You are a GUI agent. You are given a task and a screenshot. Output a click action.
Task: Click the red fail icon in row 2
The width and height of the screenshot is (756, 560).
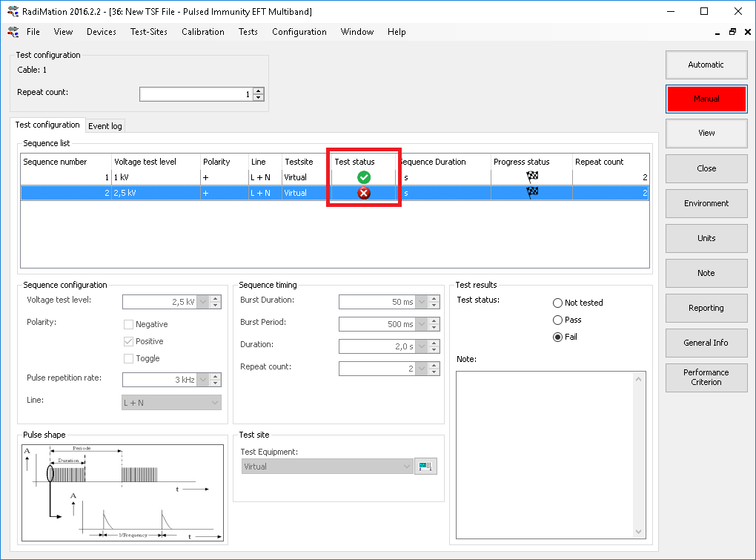tap(364, 193)
